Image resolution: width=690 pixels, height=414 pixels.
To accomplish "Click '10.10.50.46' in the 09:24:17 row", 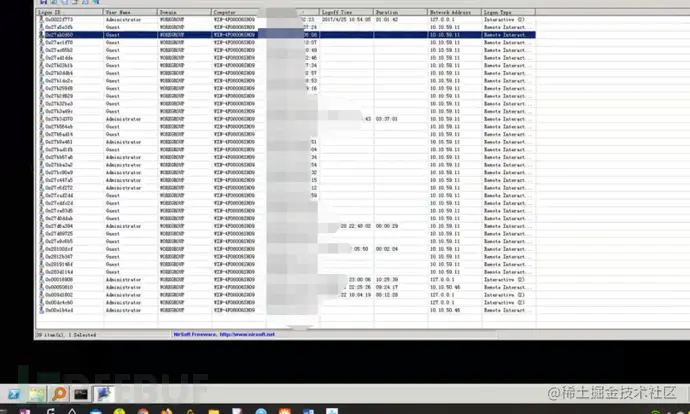I will 445,287.
